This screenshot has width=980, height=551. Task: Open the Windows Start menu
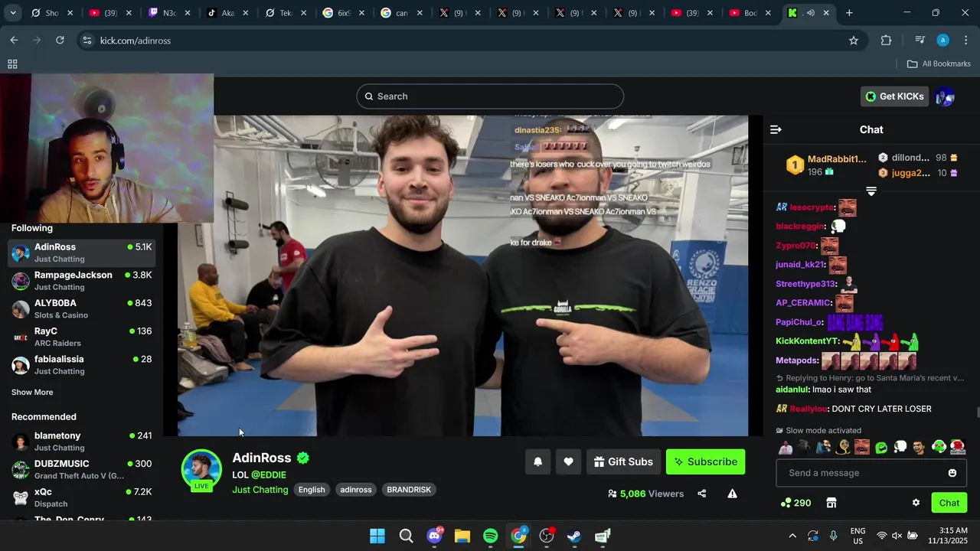click(377, 536)
